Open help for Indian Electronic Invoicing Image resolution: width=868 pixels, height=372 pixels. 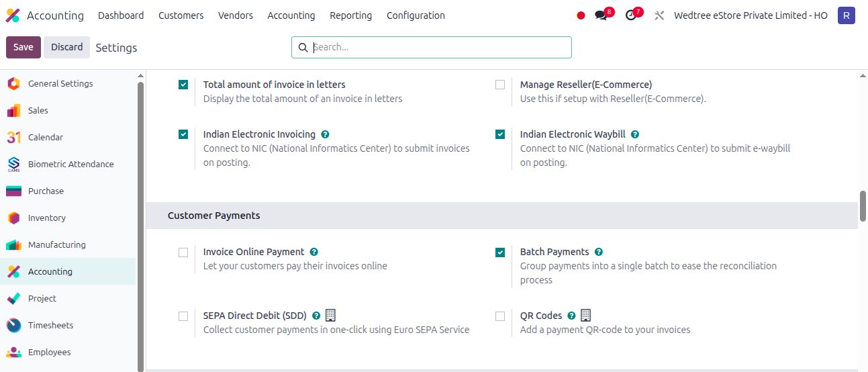point(325,134)
